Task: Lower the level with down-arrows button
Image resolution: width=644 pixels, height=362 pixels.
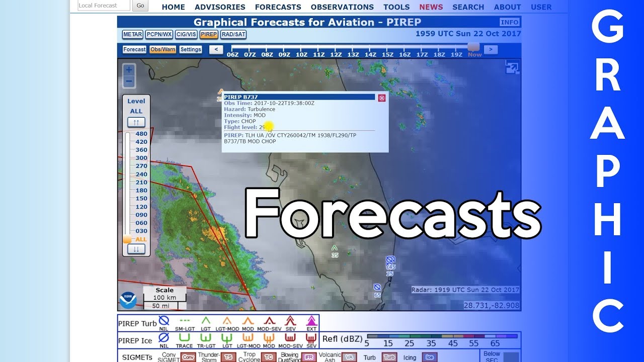Action: tap(136, 249)
